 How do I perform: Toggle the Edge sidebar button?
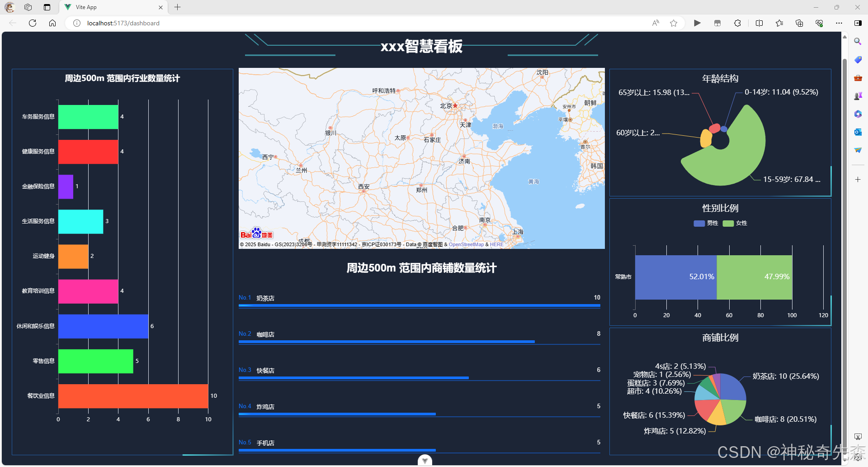pyautogui.click(x=858, y=23)
